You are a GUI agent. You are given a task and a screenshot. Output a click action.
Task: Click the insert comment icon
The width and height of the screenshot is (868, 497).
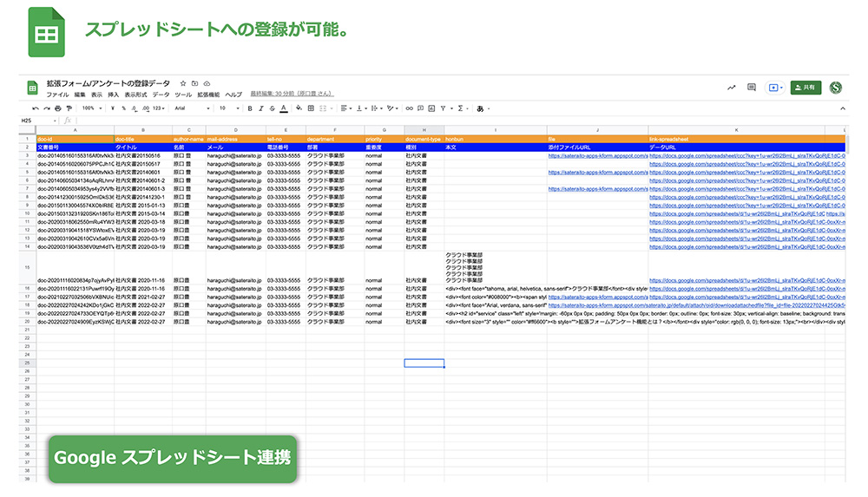(420, 108)
